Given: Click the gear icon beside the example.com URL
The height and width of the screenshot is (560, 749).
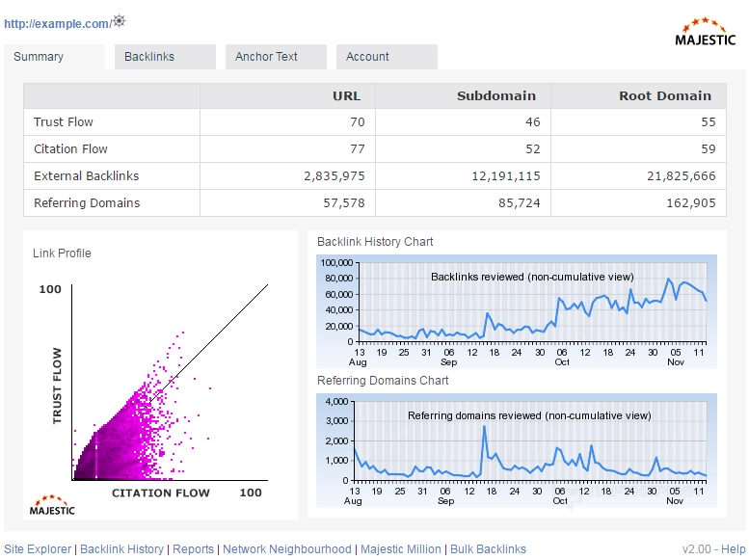Looking at the screenshot, I should [x=120, y=21].
